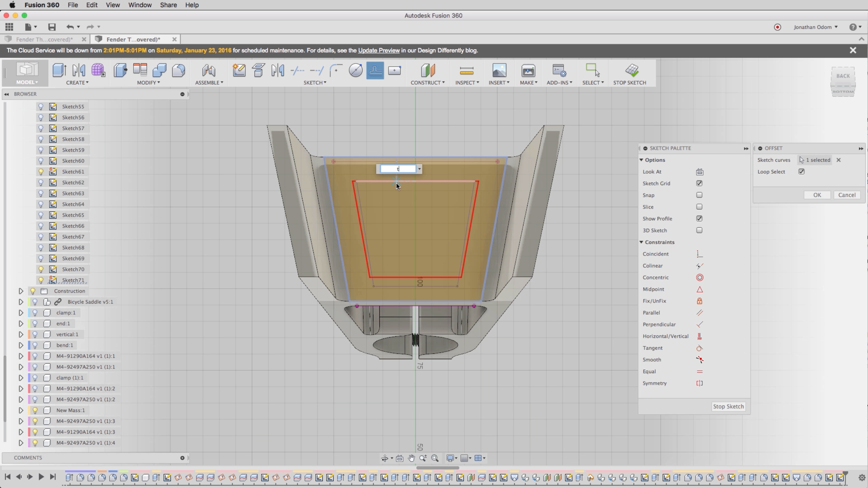Click the Look At calendar icon

coord(699,172)
